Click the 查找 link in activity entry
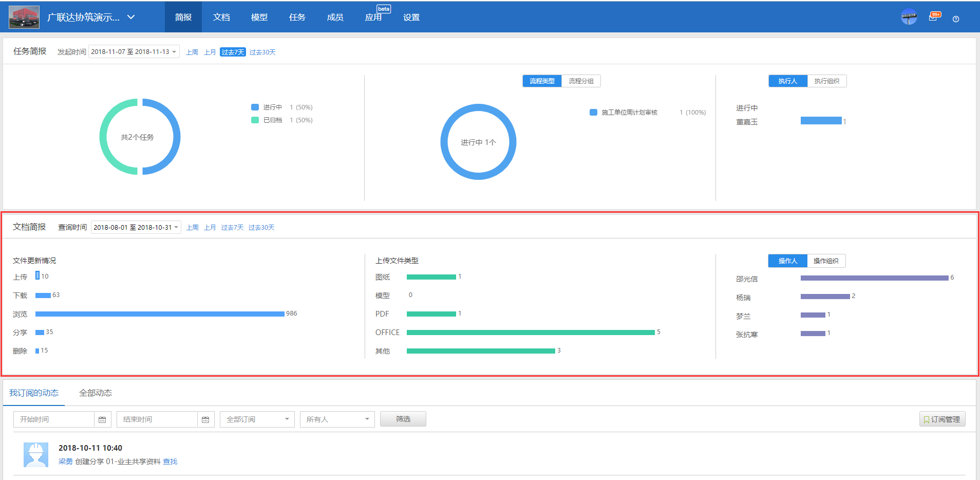 point(170,461)
